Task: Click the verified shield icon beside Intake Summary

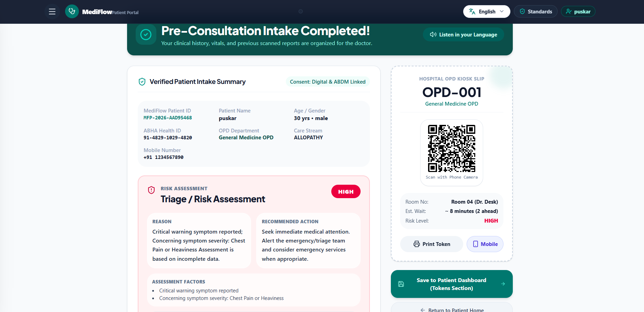Action: pos(142,82)
